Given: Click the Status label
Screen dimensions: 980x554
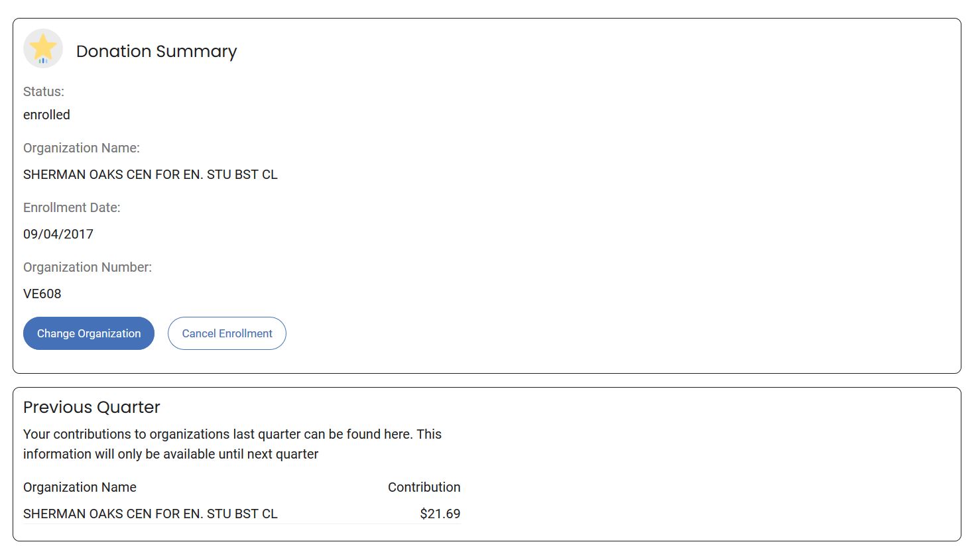Looking at the screenshot, I should click(44, 91).
